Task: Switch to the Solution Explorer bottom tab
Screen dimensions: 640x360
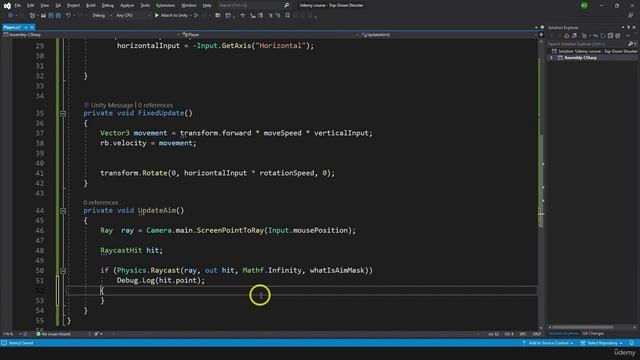Action: point(564,334)
